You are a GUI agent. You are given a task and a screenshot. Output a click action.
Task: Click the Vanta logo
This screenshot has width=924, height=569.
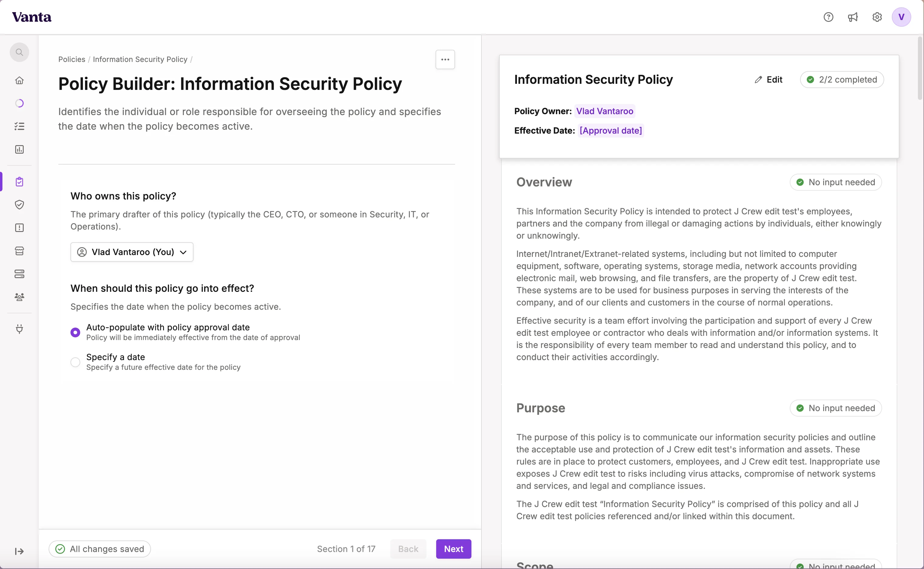32,17
